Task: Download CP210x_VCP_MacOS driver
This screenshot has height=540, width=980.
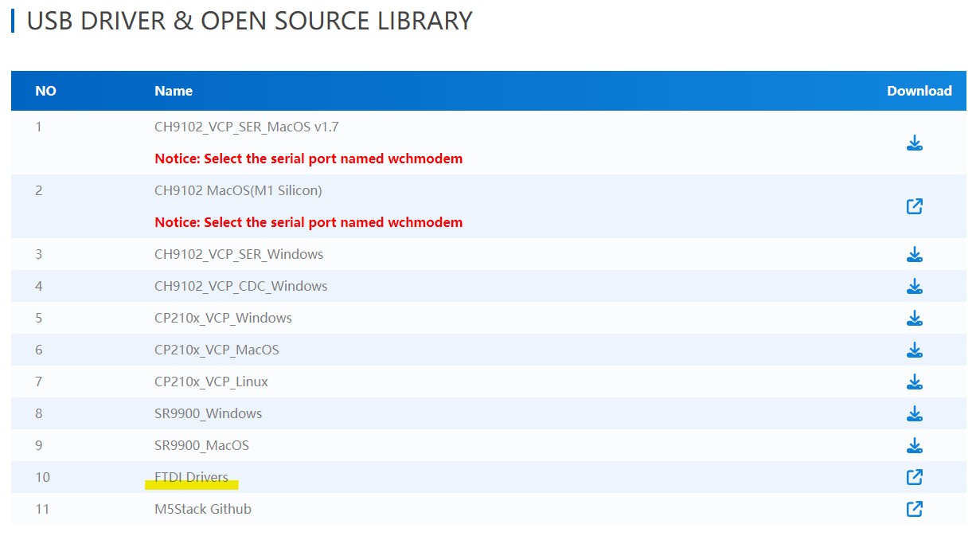Action: pos(915,350)
